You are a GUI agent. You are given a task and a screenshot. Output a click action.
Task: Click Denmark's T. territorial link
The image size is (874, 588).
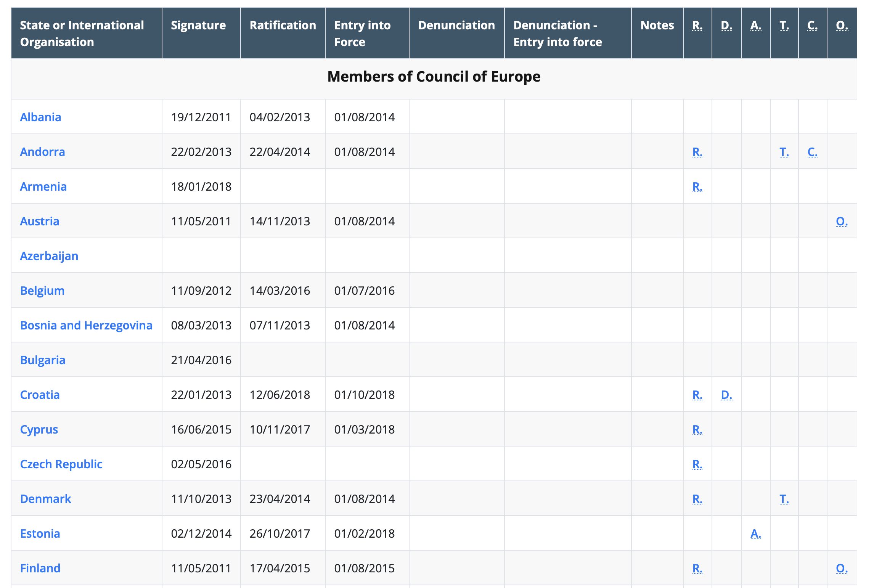tap(784, 499)
